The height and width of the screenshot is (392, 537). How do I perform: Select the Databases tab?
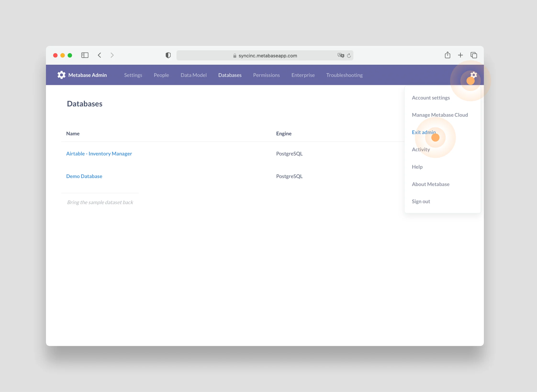(230, 75)
